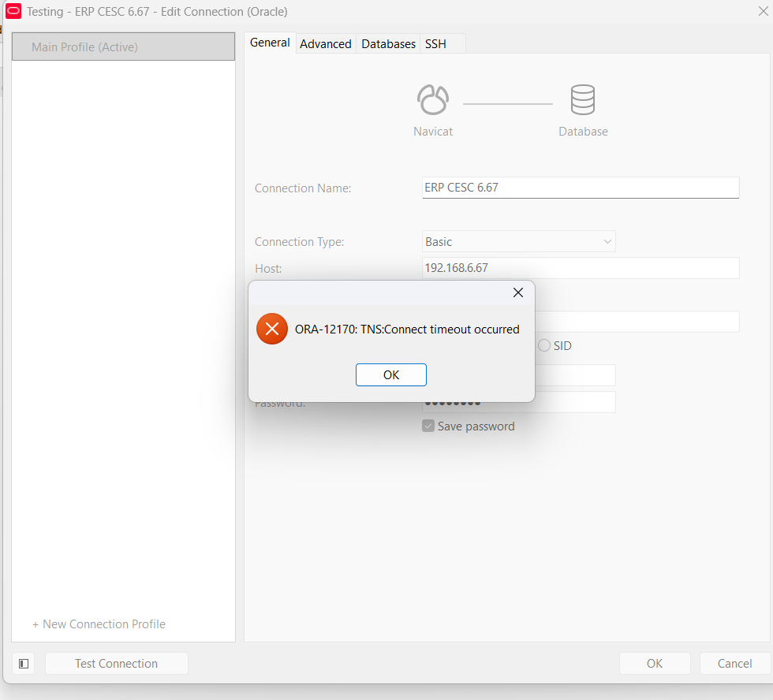773x700 pixels.
Task: Click OK in the ORA-12170 error dialog
Action: [391, 375]
